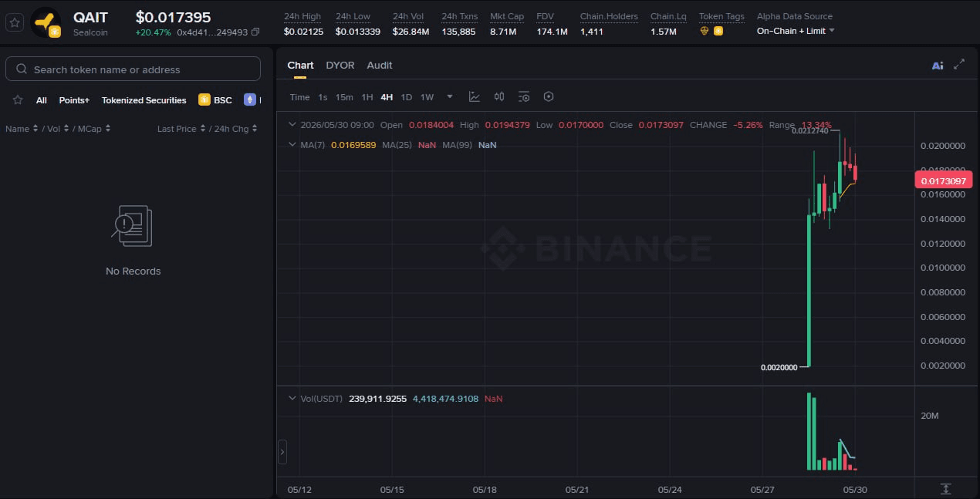Sort token list by Name
This screenshot has width=980, height=499.
(22, 129)
